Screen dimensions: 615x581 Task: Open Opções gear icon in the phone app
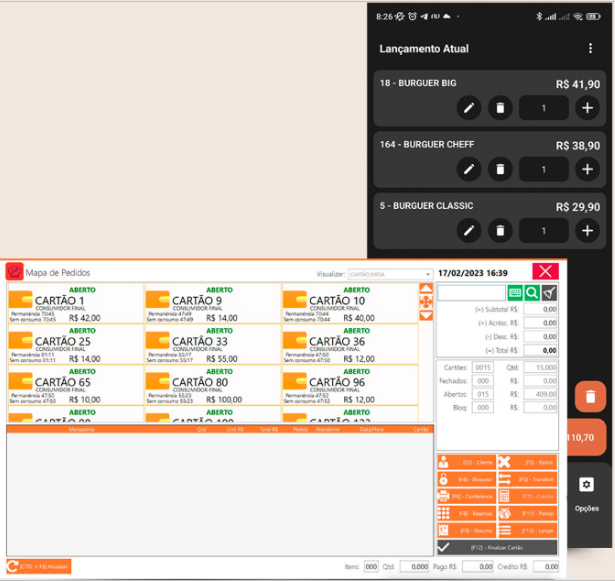586,484
